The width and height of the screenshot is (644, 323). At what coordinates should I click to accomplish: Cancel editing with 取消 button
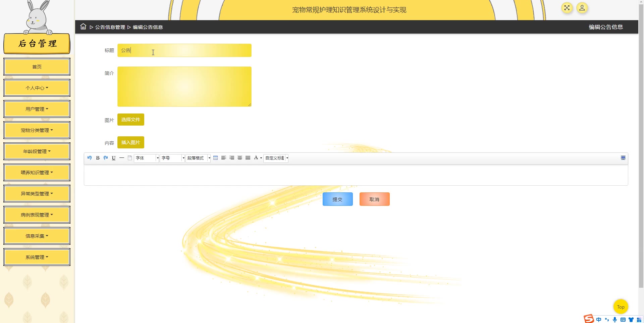(x=375, y=199)
